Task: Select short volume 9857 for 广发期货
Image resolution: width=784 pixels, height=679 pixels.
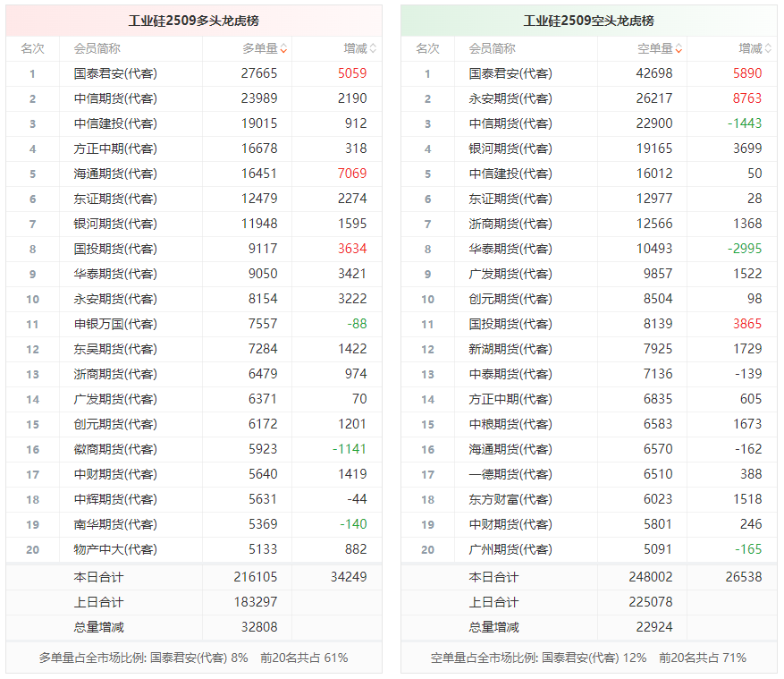Action: pos(658,274)
